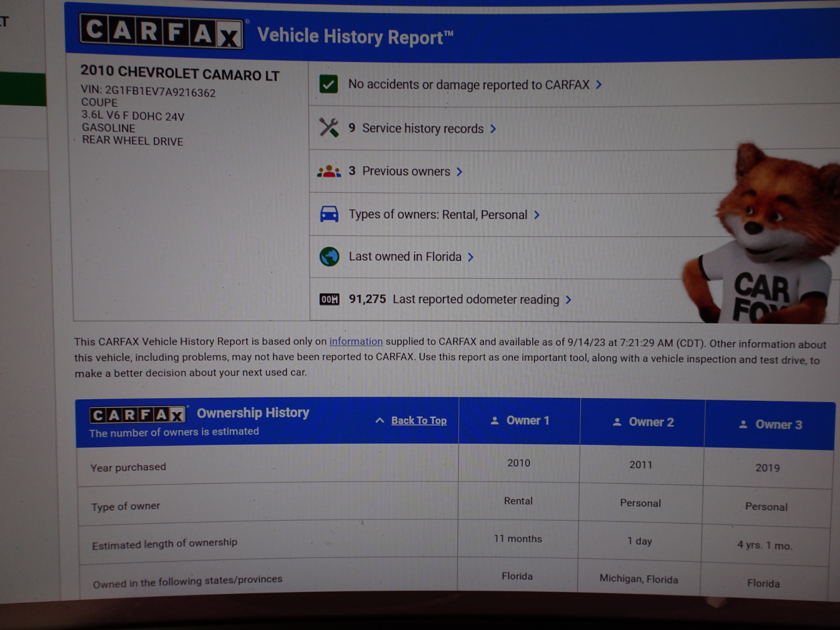Click Owner 2 year purchased 2011 cell
840x630 pixels.
click(x=641, y=465)
